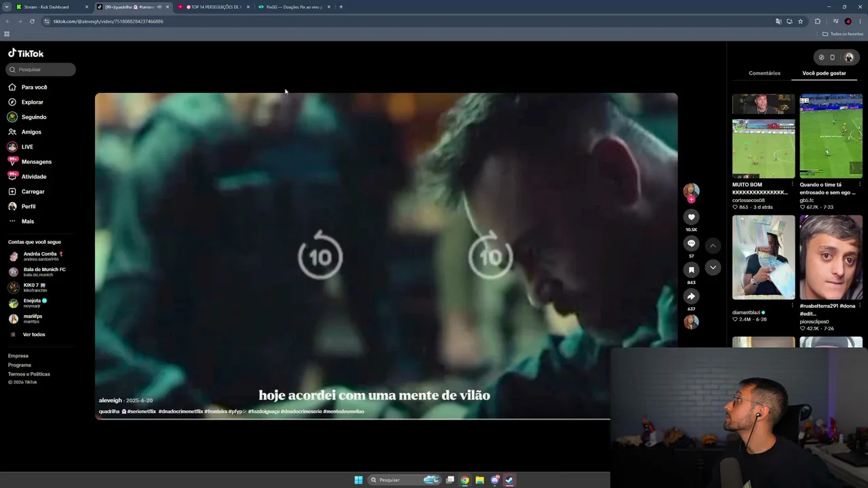
Task: Open the LIVE section
Action: point(20,147)
